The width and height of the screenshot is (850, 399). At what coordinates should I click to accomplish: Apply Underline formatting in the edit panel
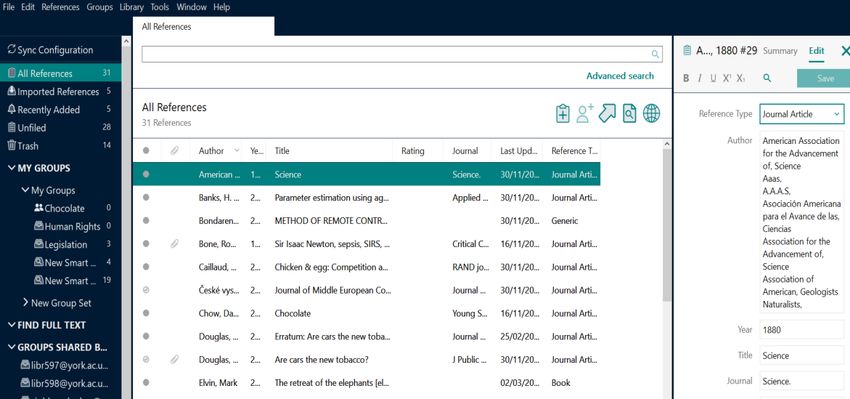point(713,79)
